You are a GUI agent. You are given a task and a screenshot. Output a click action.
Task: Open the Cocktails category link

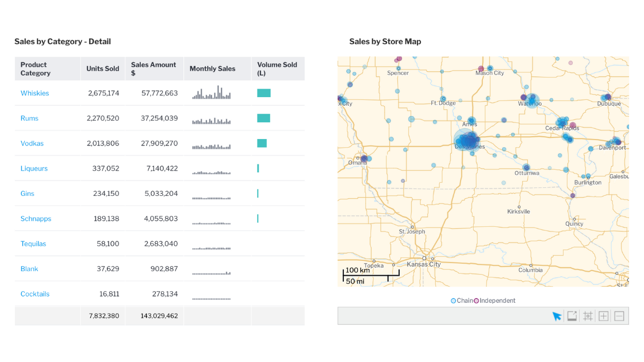point(35,294)
